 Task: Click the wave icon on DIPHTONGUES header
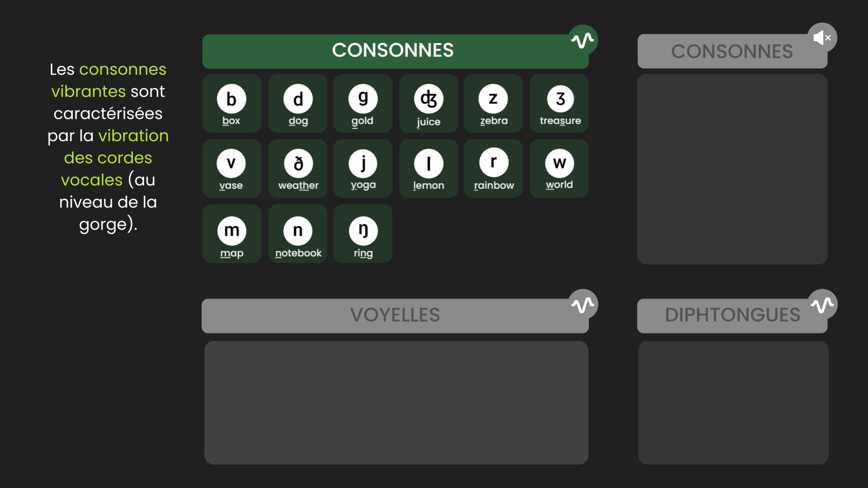coord(822,305)
